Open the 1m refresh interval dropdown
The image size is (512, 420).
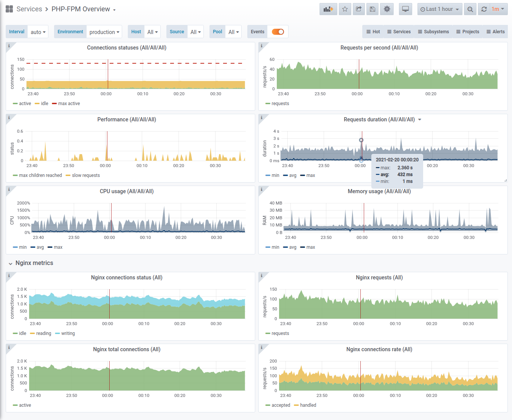coord(499,9)
